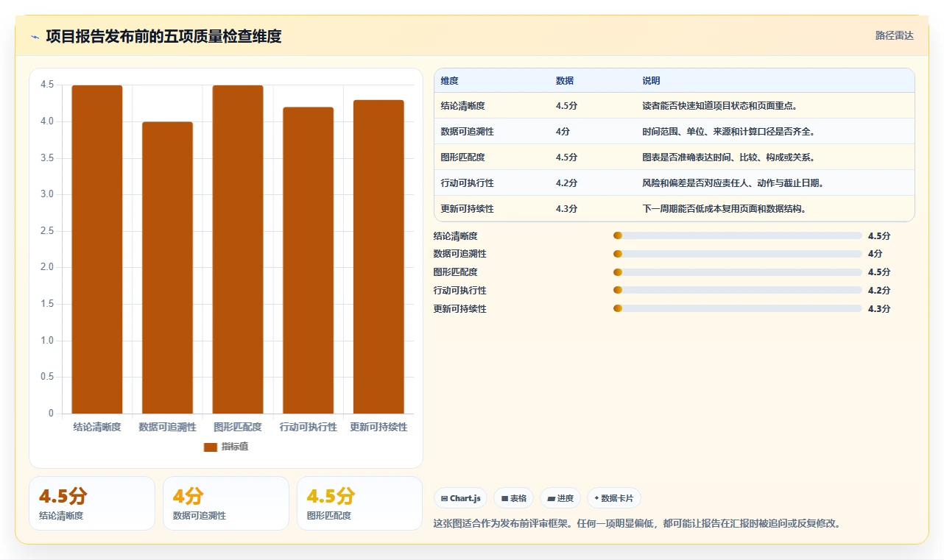Click the 指标值 legend label

click(235, 447)
